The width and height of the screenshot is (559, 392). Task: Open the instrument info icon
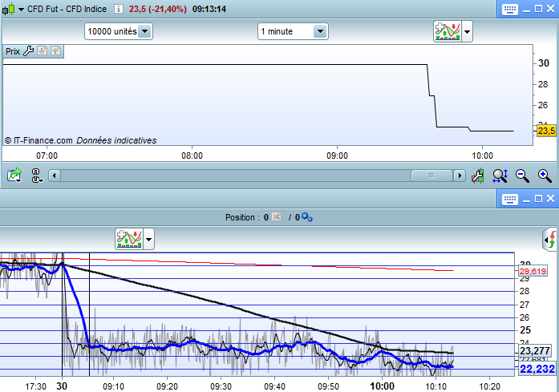(119, 9)
